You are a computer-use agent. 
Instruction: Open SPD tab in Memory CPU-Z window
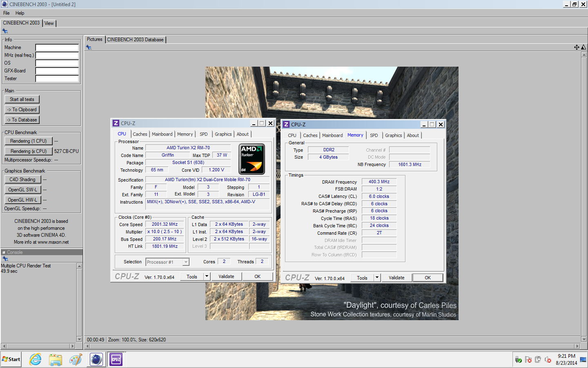(374, 135)
